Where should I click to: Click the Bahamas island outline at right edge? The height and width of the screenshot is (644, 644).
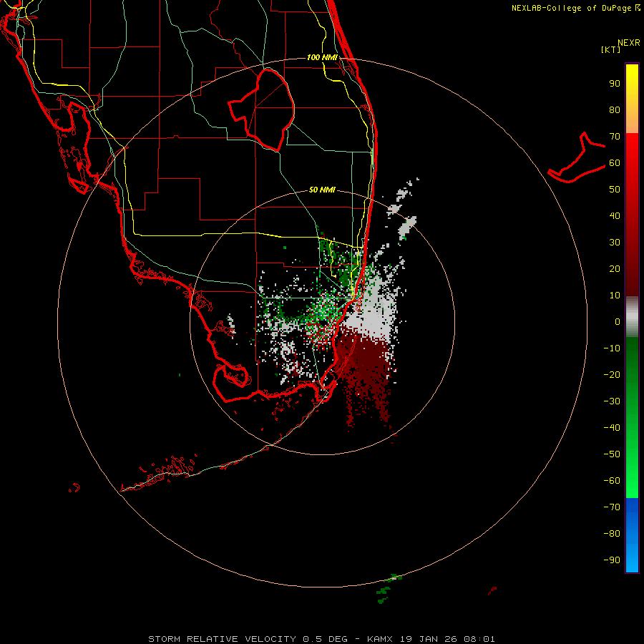[x=577, y=157]
